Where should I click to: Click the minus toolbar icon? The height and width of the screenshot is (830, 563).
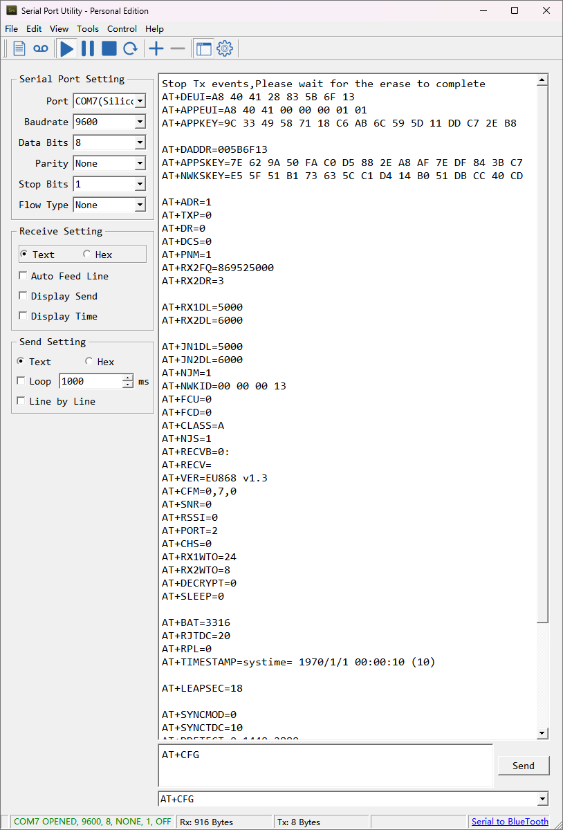pos(178,49)
